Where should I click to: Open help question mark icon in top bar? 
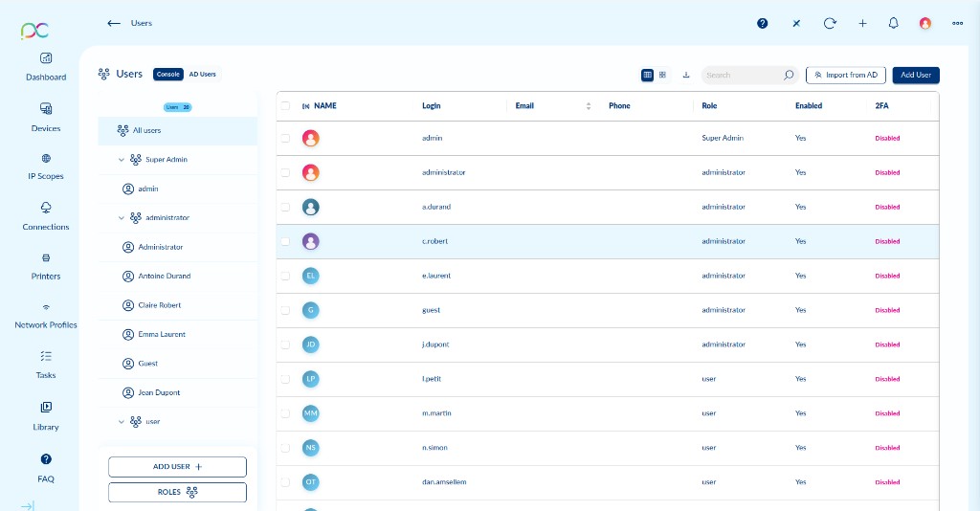pyautogui.click(x=762, y=23)
